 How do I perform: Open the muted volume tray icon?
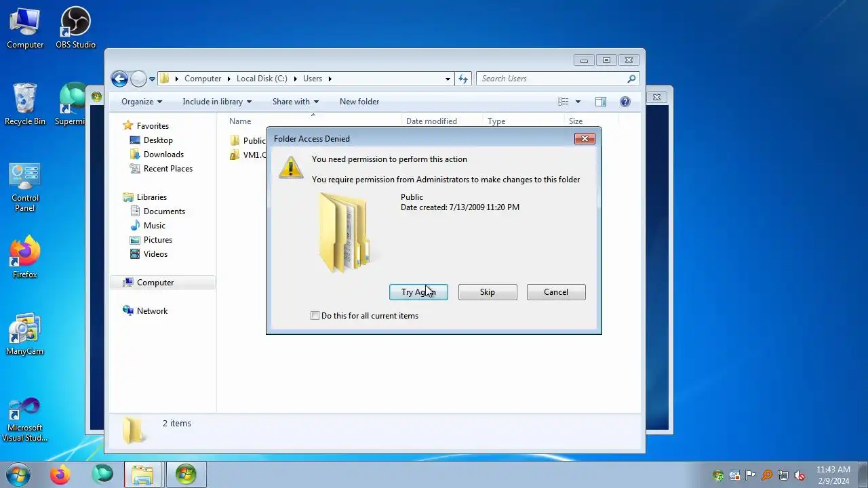(800, 475)
